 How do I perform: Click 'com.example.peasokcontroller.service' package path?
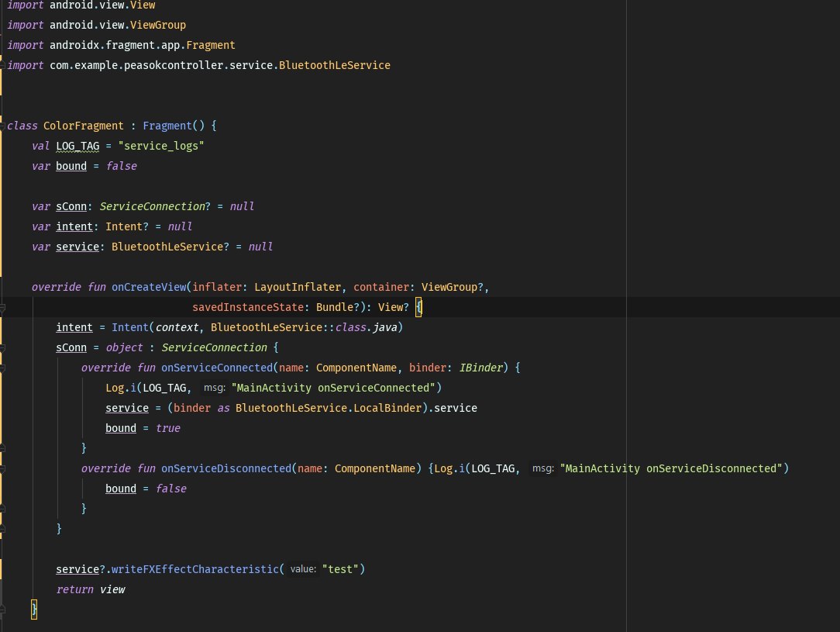161,65
